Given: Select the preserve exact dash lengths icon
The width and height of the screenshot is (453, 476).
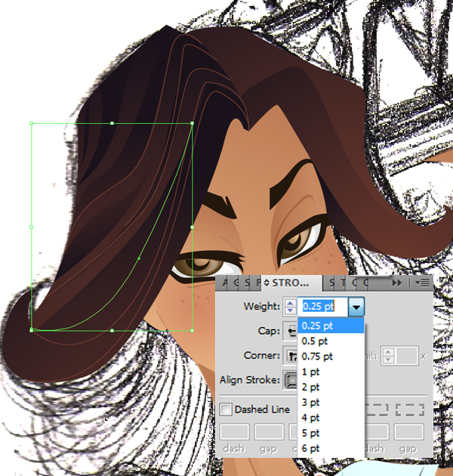Looking at the screenshot, I should pos(377,410).
